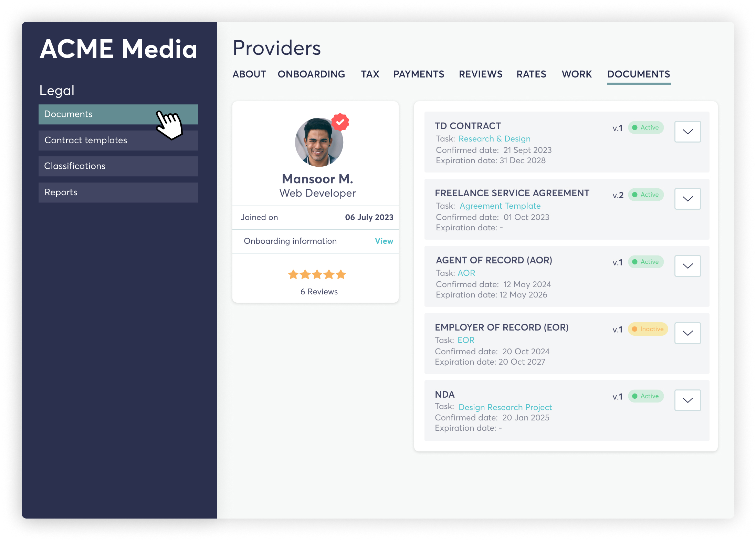Expand the TD Contract document row
756x543 pixels.
687,132
